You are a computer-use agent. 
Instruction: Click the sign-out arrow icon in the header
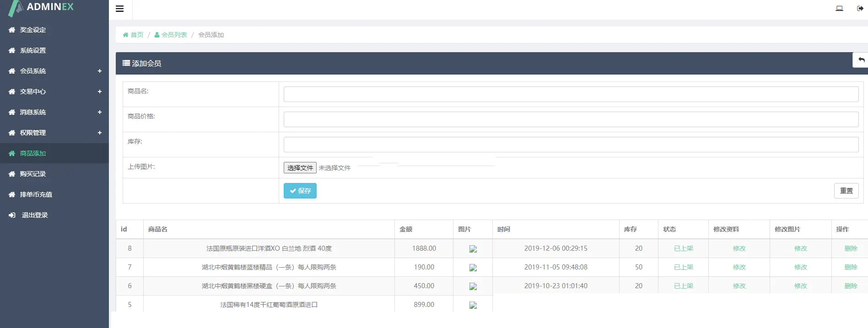860,8
